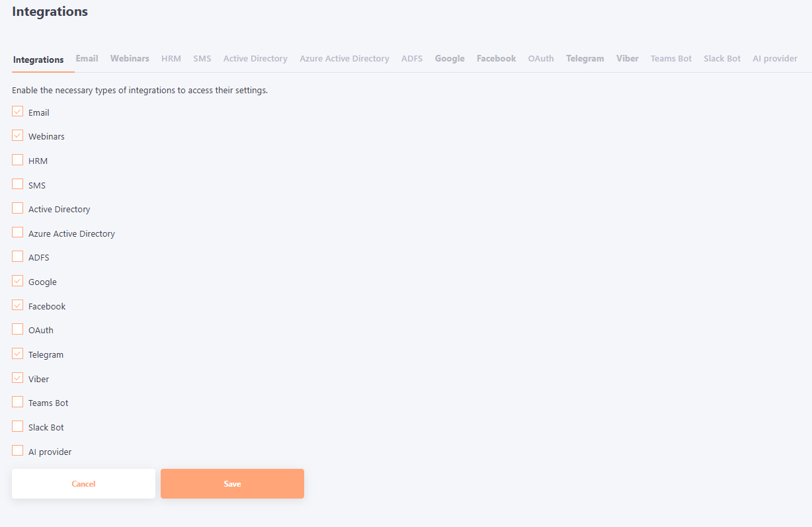Uncheck the Telegram integration checkbox
The image size is (812, 527).
[x=18, y=354]
